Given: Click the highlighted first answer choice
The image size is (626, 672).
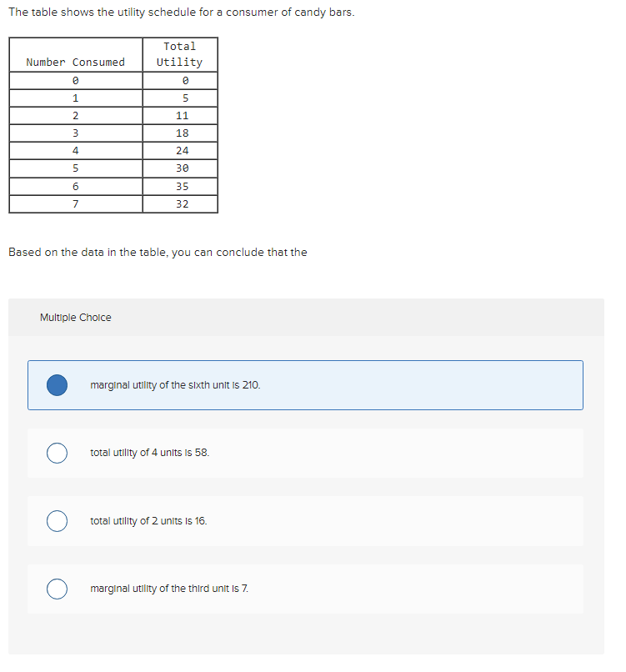Looking at the screenshot, I should pos(250,384).
